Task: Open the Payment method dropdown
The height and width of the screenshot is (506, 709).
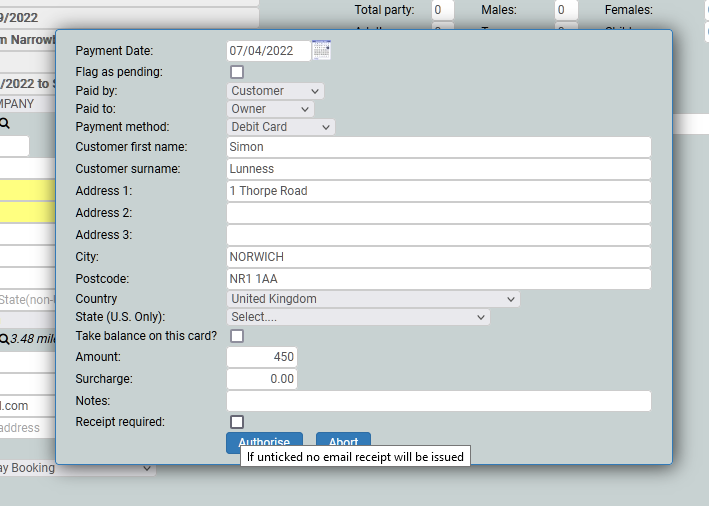Action: (281, 127)
